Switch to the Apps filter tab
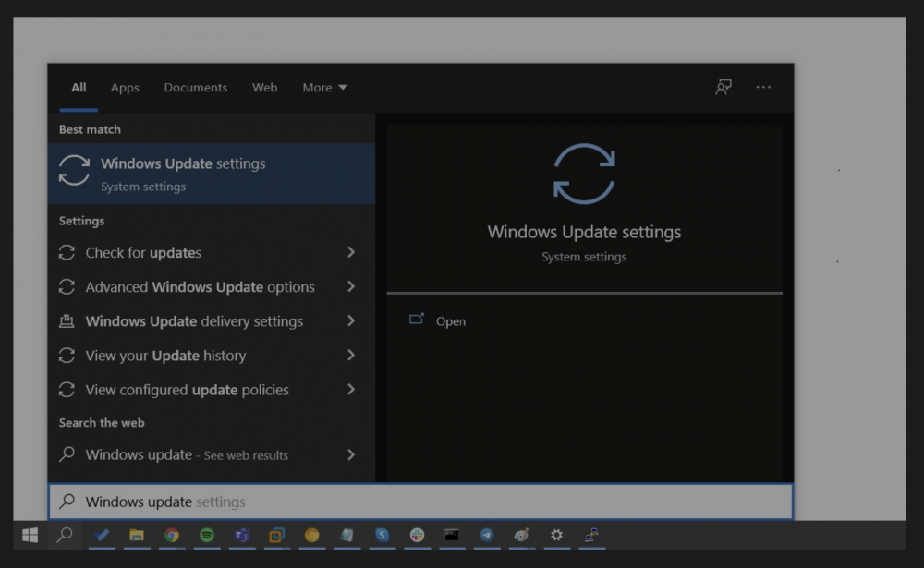 [125, 88]
